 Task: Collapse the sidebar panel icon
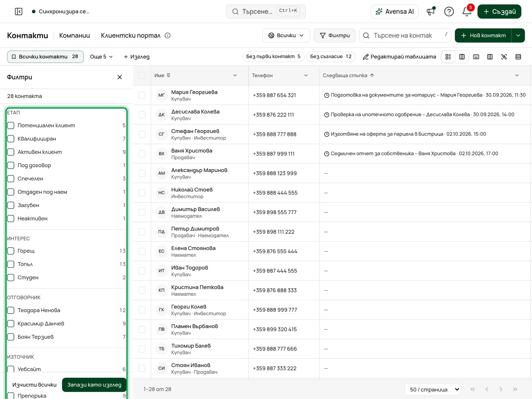(x=19, y=12)
